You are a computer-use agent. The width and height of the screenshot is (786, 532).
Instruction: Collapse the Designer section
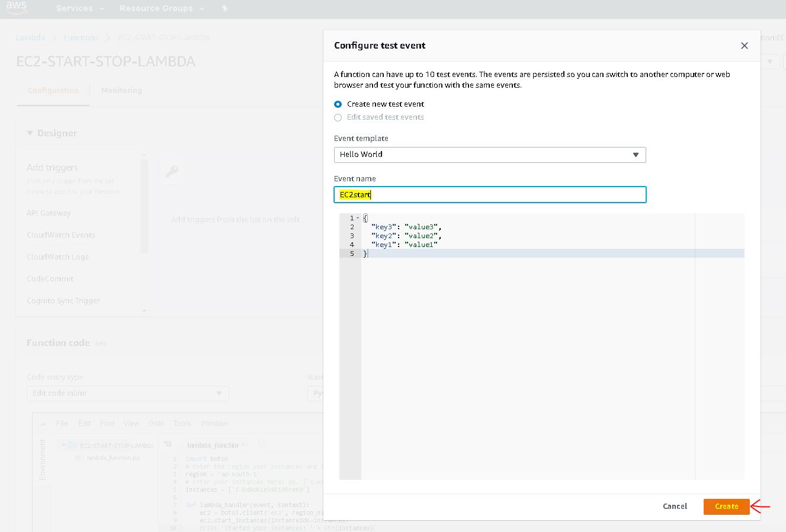[x=30, y=133]
